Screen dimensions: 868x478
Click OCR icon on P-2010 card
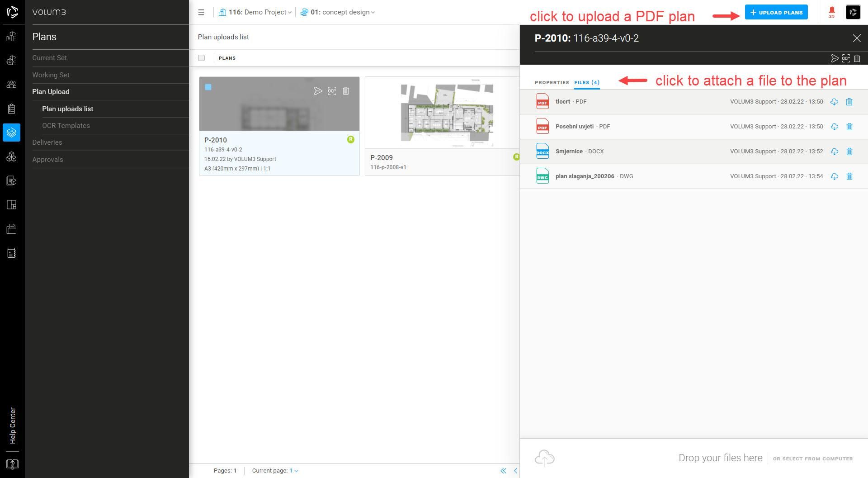point(332,91)
